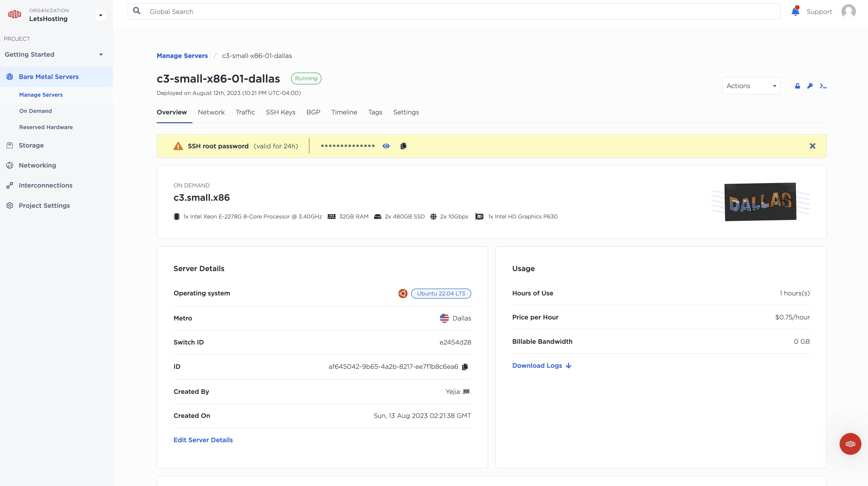
Task: Click the search magnifier icon
Action: coord(137,11)
